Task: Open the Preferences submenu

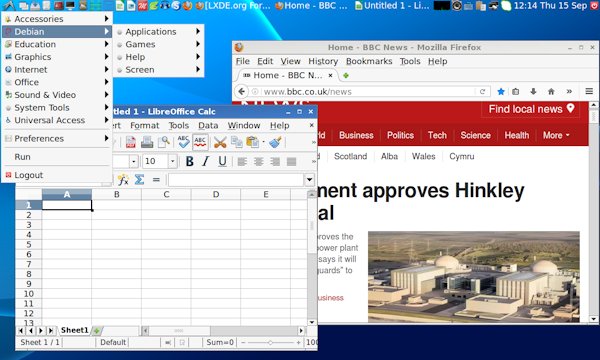Action: click(x=57, y=138)
